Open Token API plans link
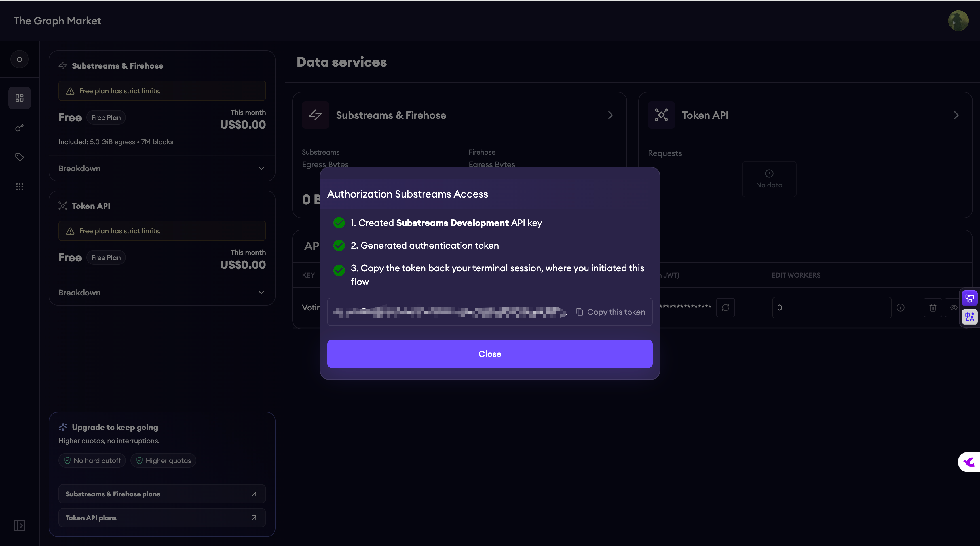The height and width of the screenshot is (546, 980). (x=162, y=518)
